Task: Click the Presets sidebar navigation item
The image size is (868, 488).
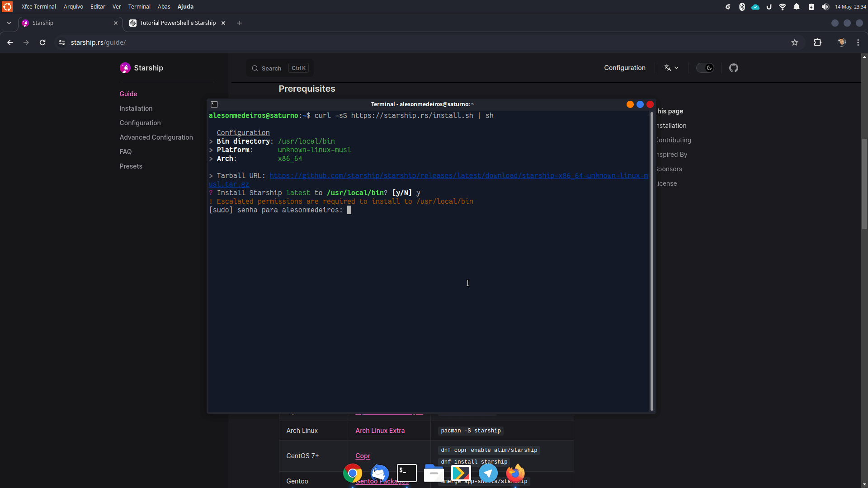Action: (131, 166)
